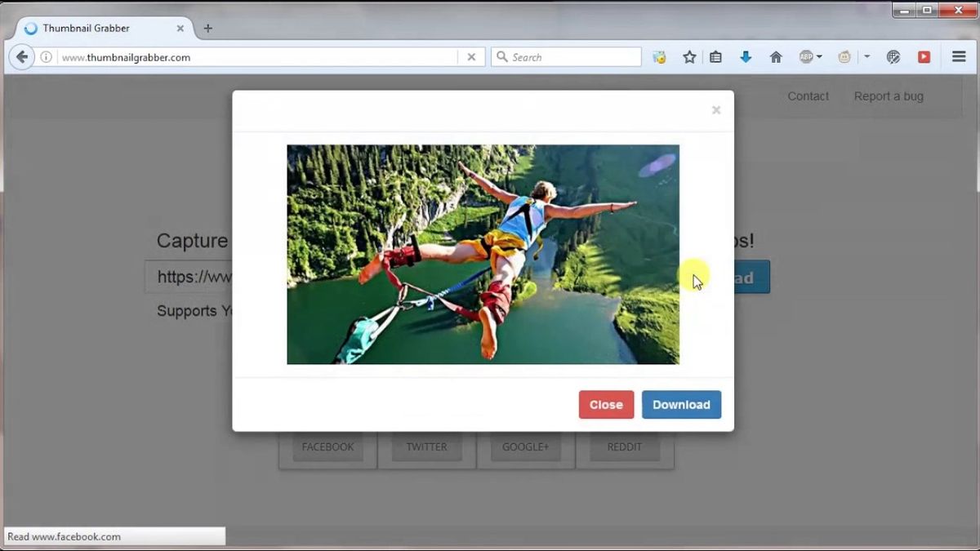The height and width of the screenshot is (551, 980).
Task: Click the bungee jump thumbnail preview
Action: 482,254
